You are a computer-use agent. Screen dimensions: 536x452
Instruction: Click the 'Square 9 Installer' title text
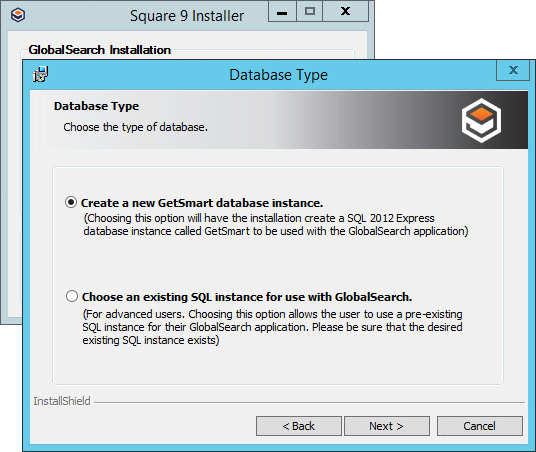(x=187, y=16)
